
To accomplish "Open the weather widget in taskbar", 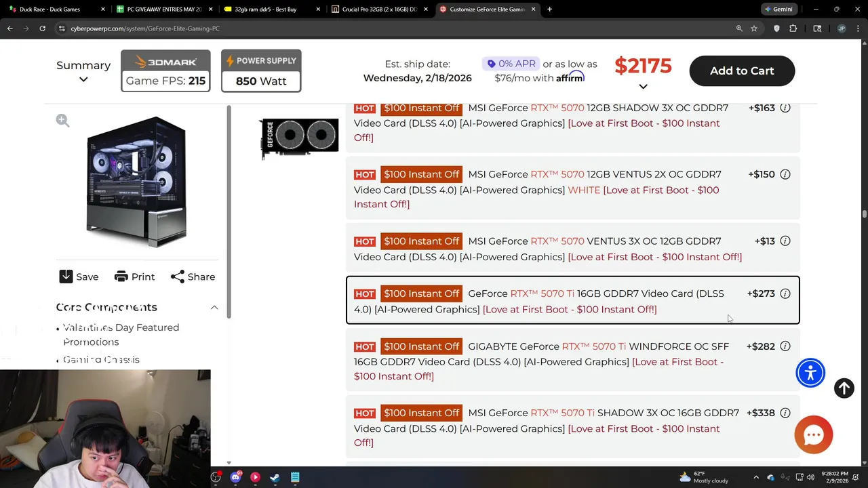I will click(704, 477).
